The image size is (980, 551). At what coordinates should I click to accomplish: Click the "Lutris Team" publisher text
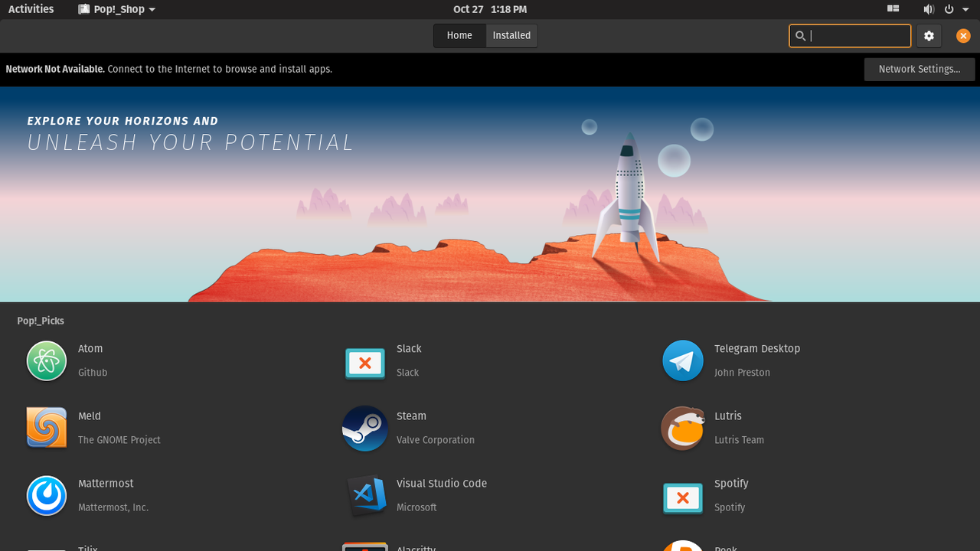tap(740, 440)
